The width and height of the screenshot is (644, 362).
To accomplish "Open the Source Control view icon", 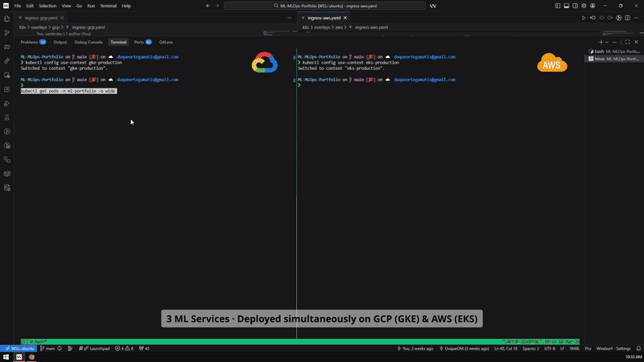I will (x=7, y=33).
